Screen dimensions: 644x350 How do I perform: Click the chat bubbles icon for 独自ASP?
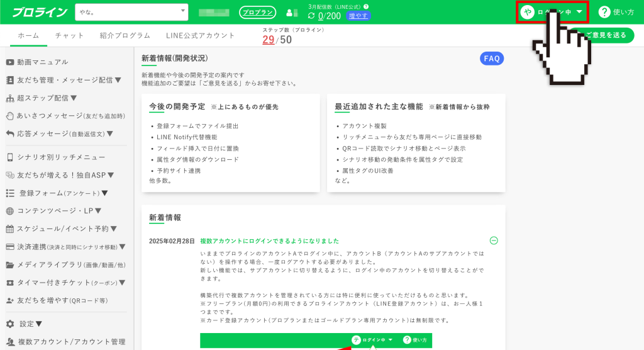(10, 175)
